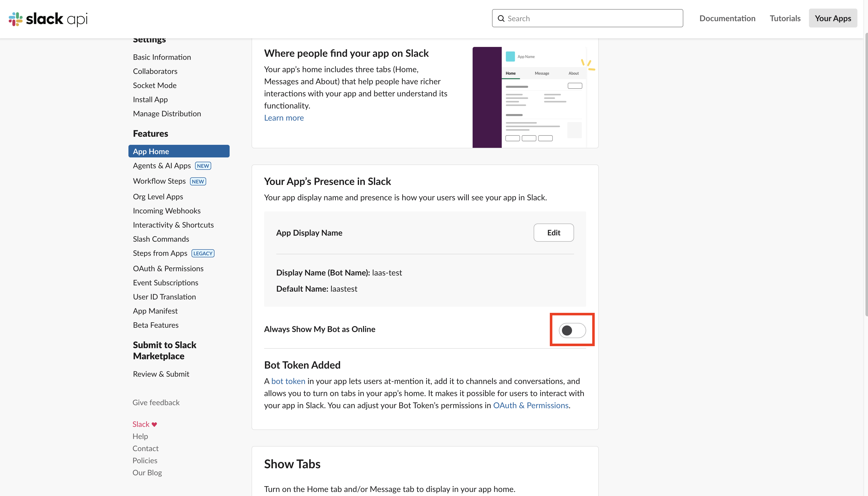Focus the Search input field
Viewport: 868px width, 496px height.
tap(587, 18)
